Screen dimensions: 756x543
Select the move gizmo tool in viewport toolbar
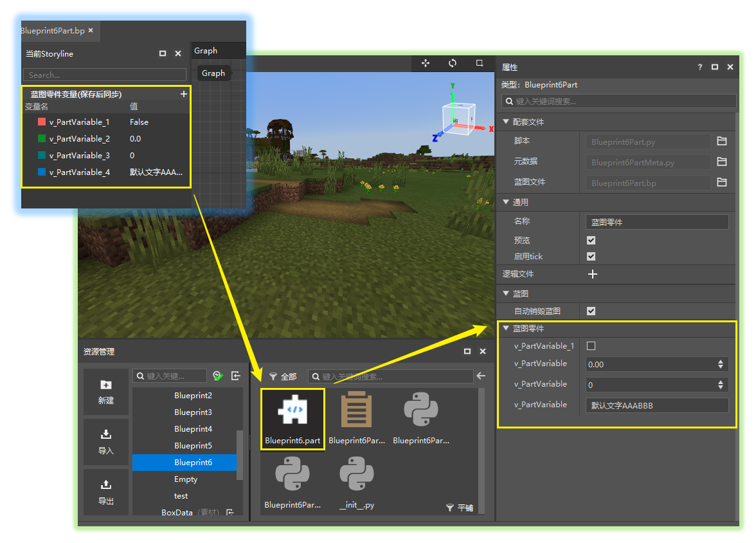click(x=426, y=63)
